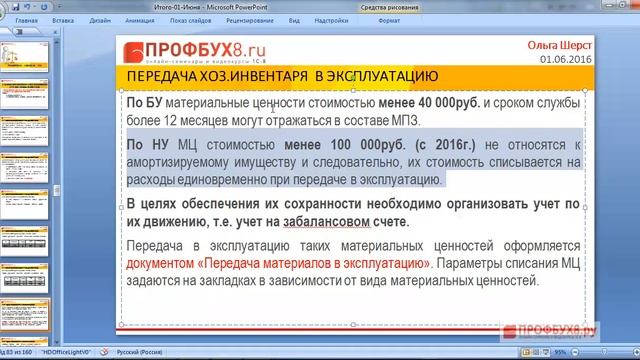This screenshot has height=360, width=640.
Task: Click the right-middle handle of text box
Action: tap(585, 207)
